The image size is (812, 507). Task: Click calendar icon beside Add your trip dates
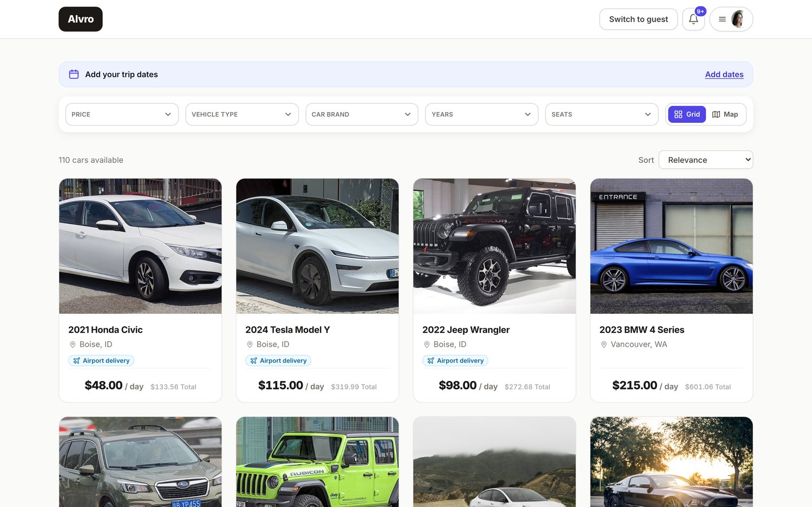pyautogui.click(x=74, y=74)
